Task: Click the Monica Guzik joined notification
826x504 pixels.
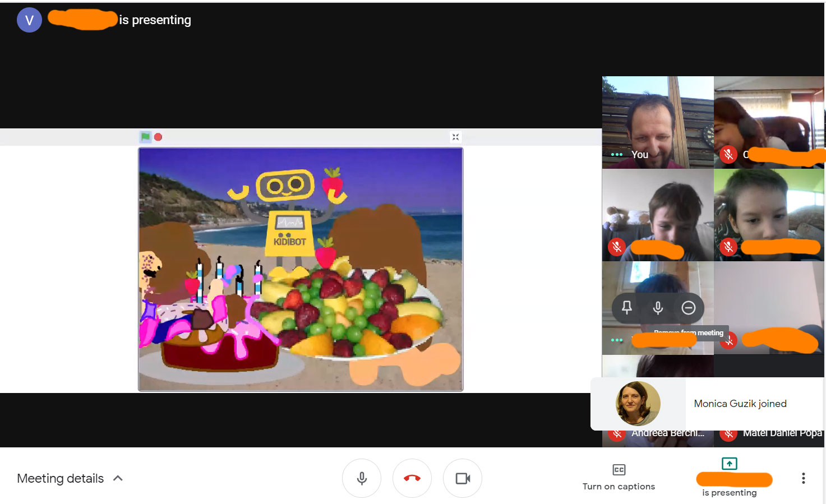Action: (708, 404)
